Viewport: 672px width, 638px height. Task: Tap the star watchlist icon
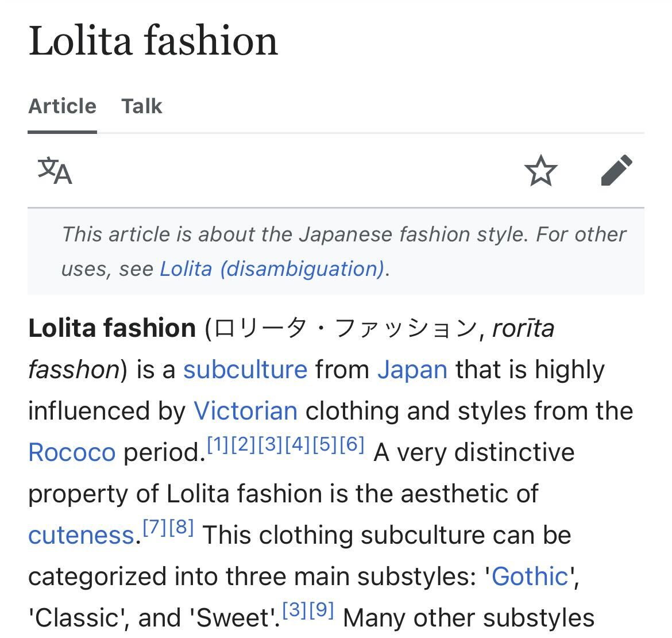pos(541,170)
